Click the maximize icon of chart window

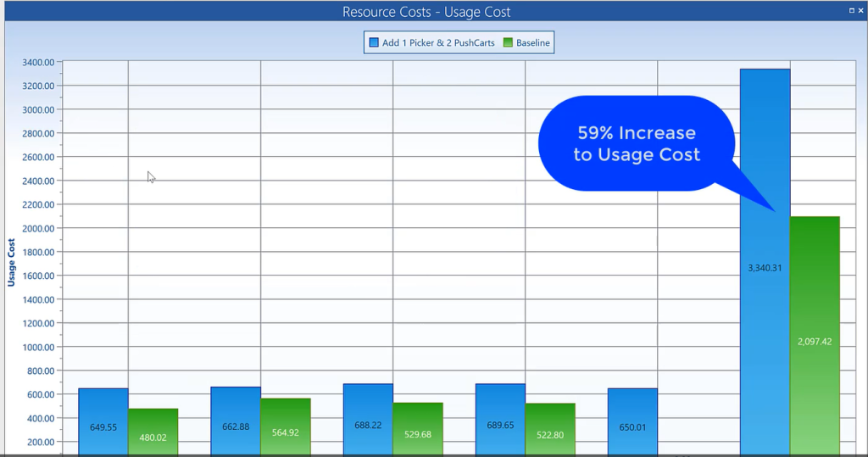point(851,10)
